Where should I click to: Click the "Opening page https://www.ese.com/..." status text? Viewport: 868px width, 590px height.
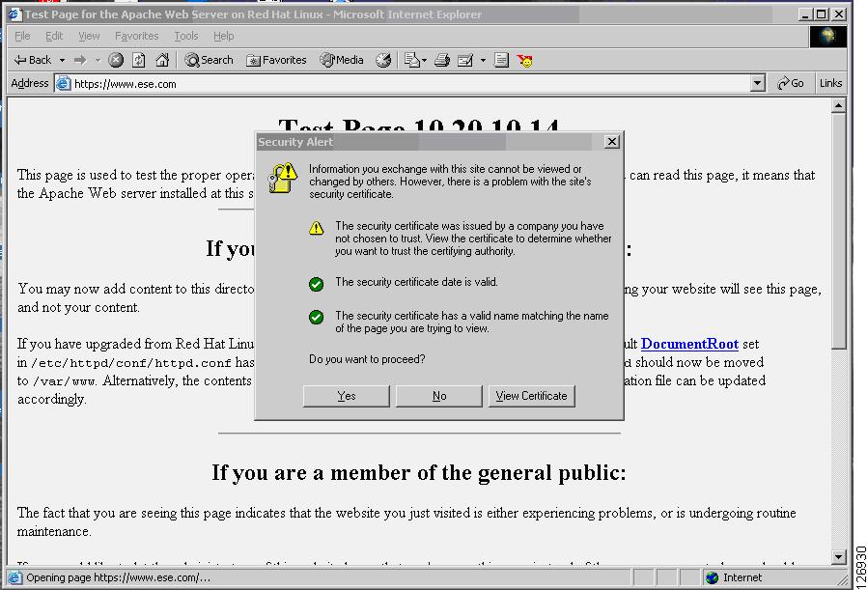[x=119, y=577]
